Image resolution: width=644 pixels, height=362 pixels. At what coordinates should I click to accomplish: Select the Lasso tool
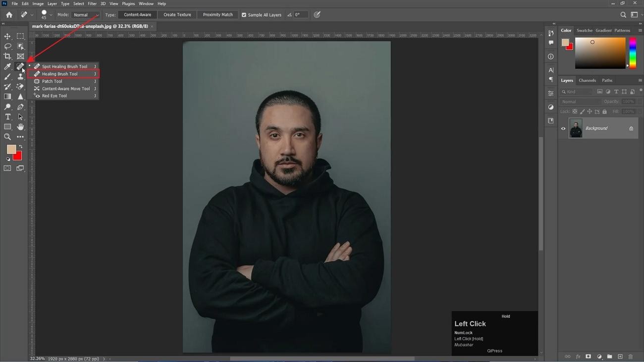click(x=7, y=47)
